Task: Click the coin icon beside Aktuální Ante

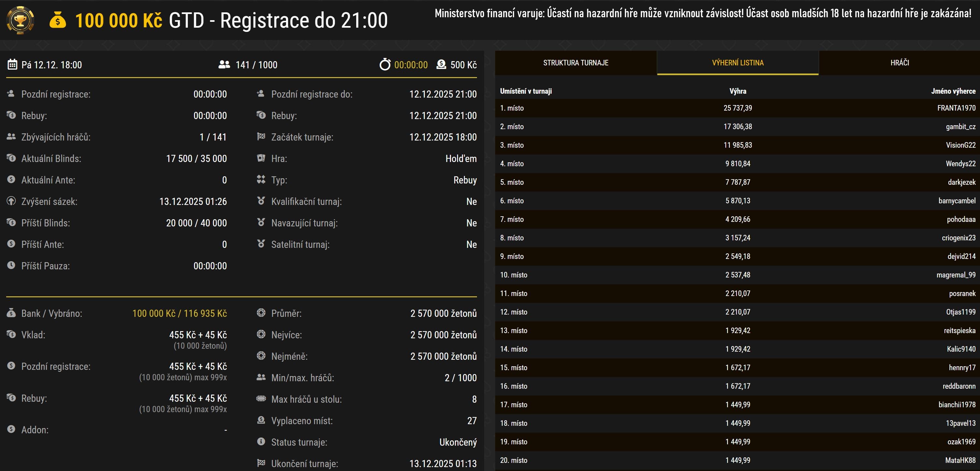Action: coord(11,179)
